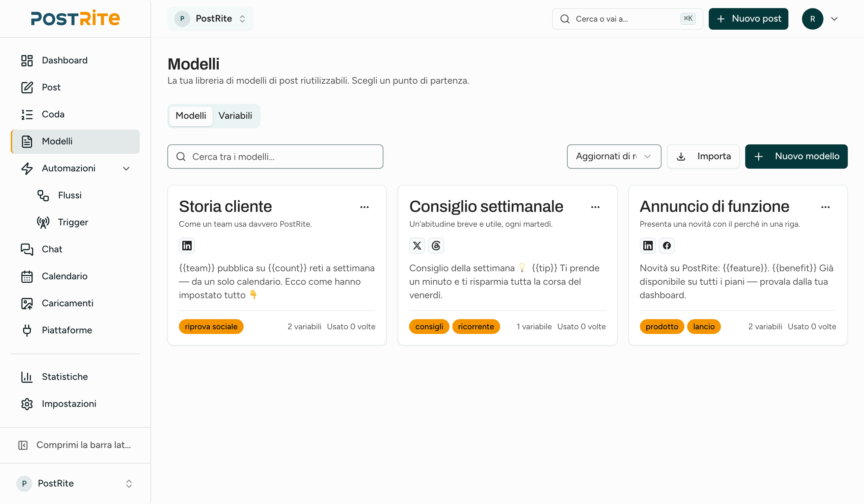Screen dimensions: 864x504
Task: Open the Dashboard sidebar item
Action: [x=75, y=60]
